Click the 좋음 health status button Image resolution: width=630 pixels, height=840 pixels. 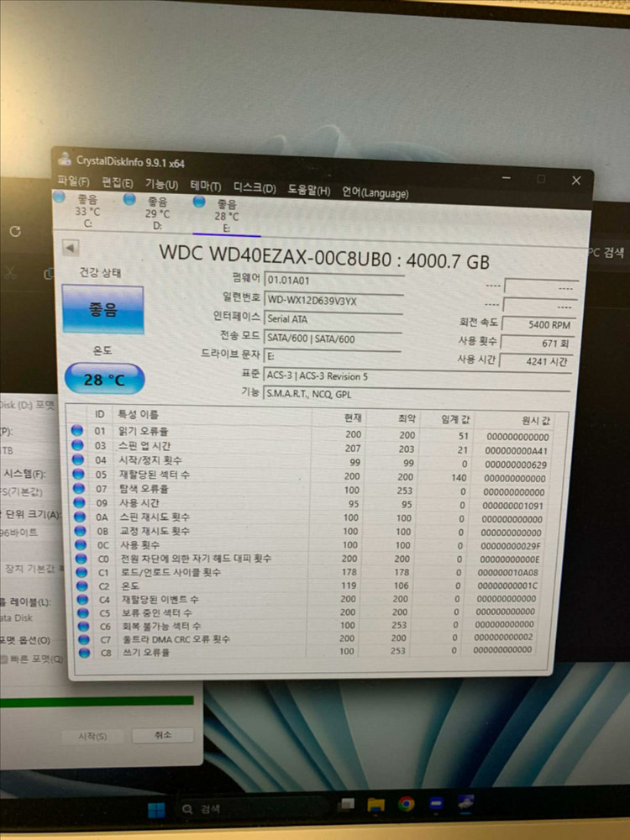(x=102, y=310)
